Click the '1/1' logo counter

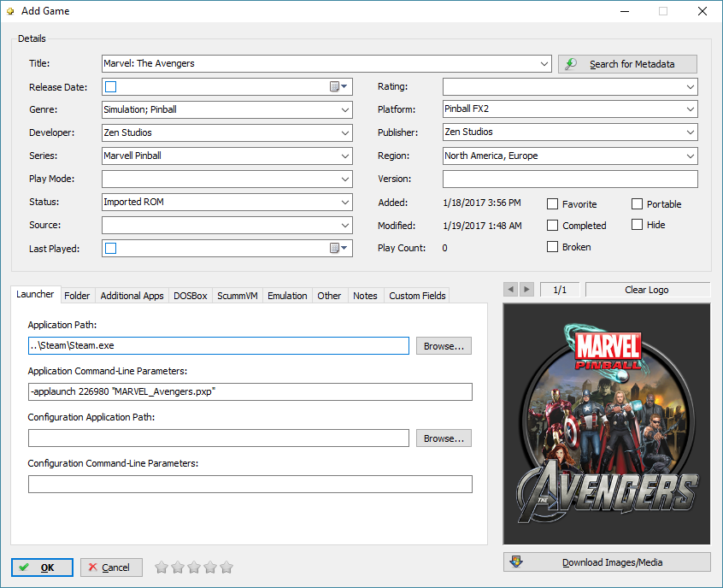[560, 290]
